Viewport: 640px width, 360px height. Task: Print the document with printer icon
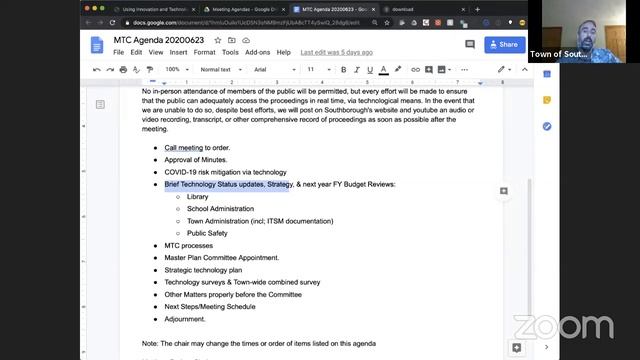click(x=123, y=70)
